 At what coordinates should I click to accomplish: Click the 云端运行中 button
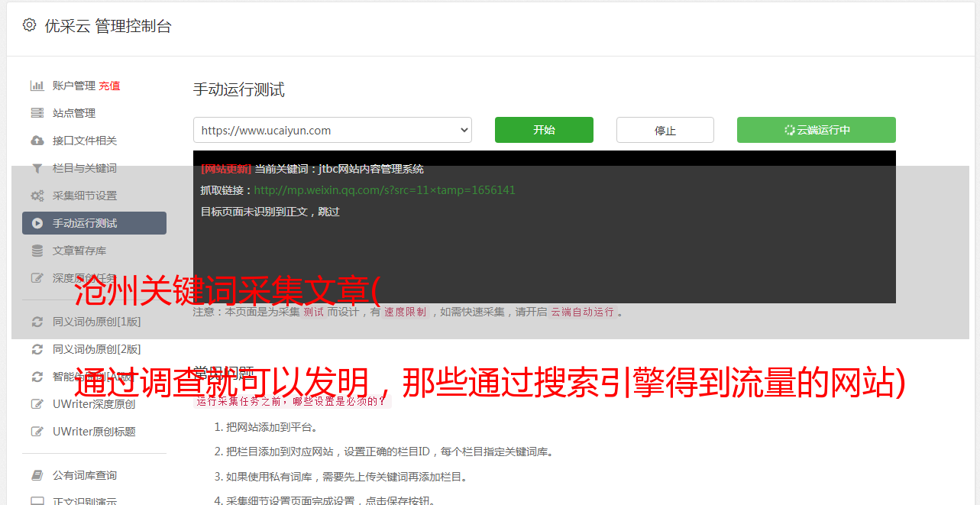click(x=817, y=130)
